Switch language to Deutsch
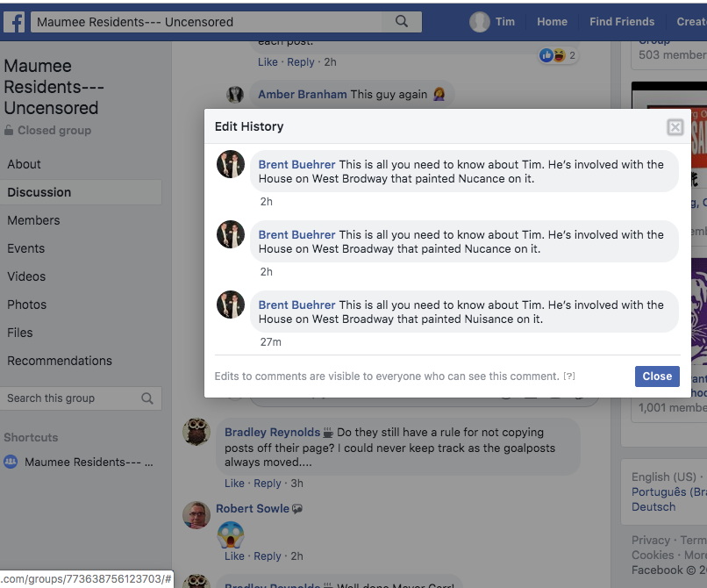The height and width of the screenshot is (588, 707). tap(653, 506)
